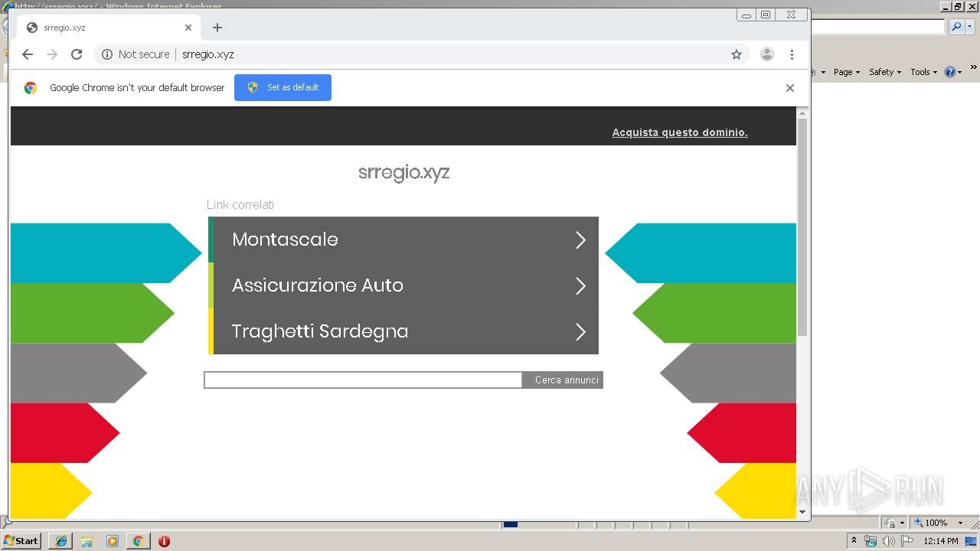The height and width of the screenshot is (551, 980).
Task: Open Windows Explorer folder on taskbar
Action: pyautogui.click(x=87, y=541)
